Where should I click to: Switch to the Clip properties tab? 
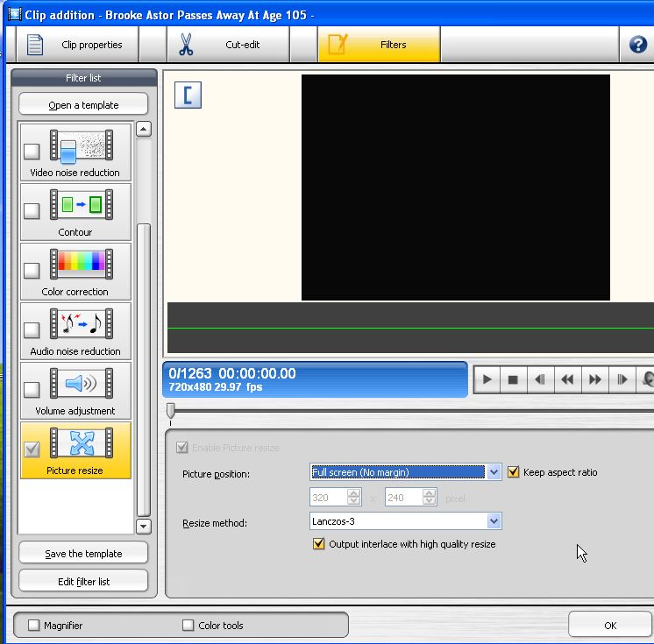click(x=77, y=45)
